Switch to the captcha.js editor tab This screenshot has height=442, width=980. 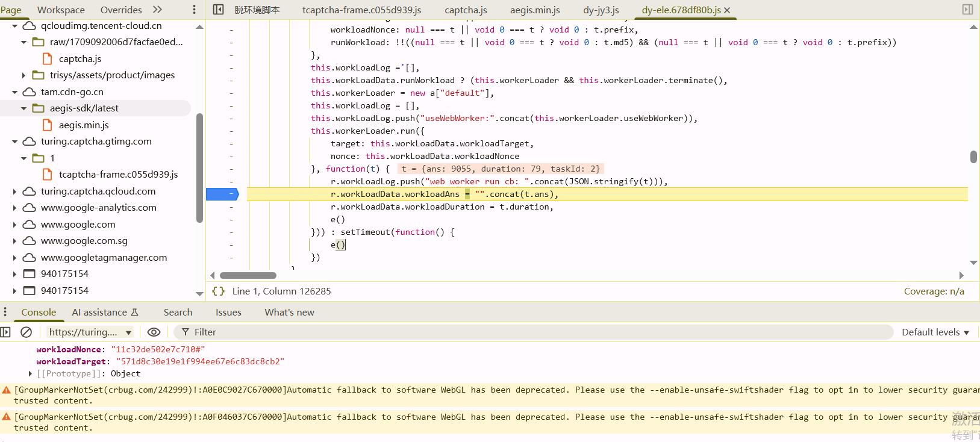pyautogui.click(x=466, y=10)
